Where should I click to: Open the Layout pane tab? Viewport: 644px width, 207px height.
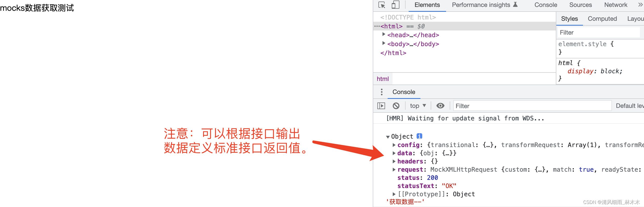[x=636, y=19]
